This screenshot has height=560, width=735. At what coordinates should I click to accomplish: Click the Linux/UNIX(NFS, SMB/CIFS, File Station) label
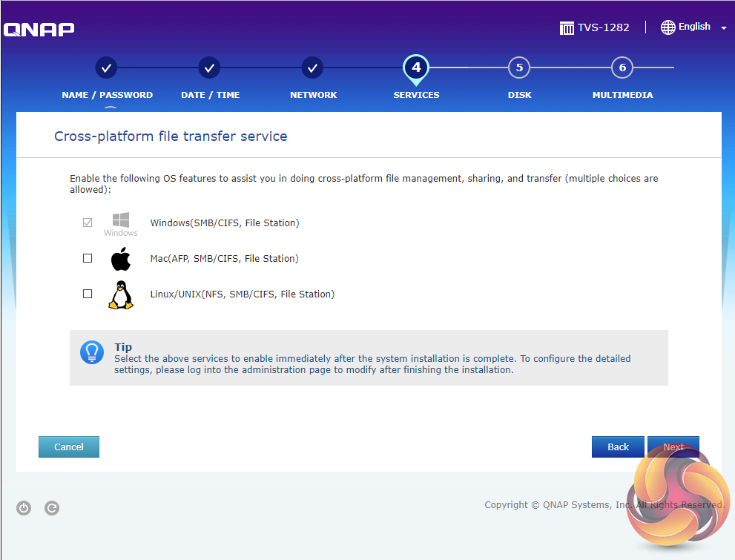point(243,294)
